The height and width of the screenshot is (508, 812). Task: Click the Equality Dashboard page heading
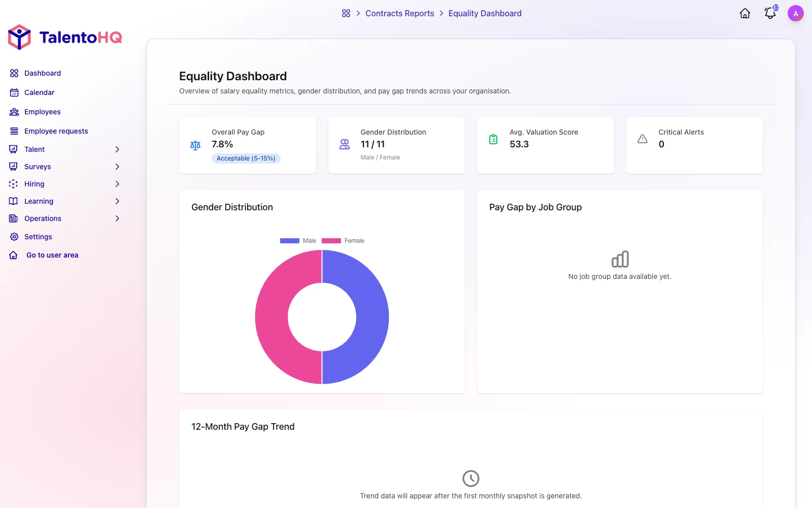tap(233, 76)
